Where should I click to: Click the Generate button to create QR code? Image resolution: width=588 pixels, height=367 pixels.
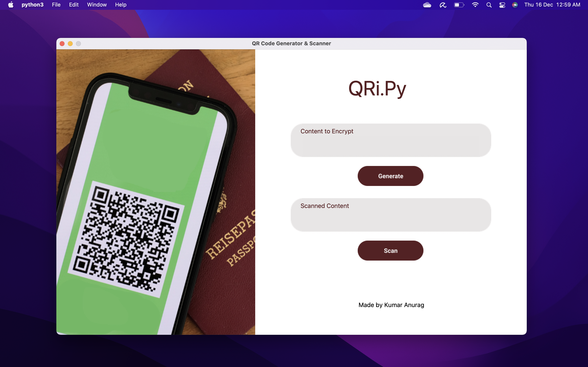tap(390, 176)
